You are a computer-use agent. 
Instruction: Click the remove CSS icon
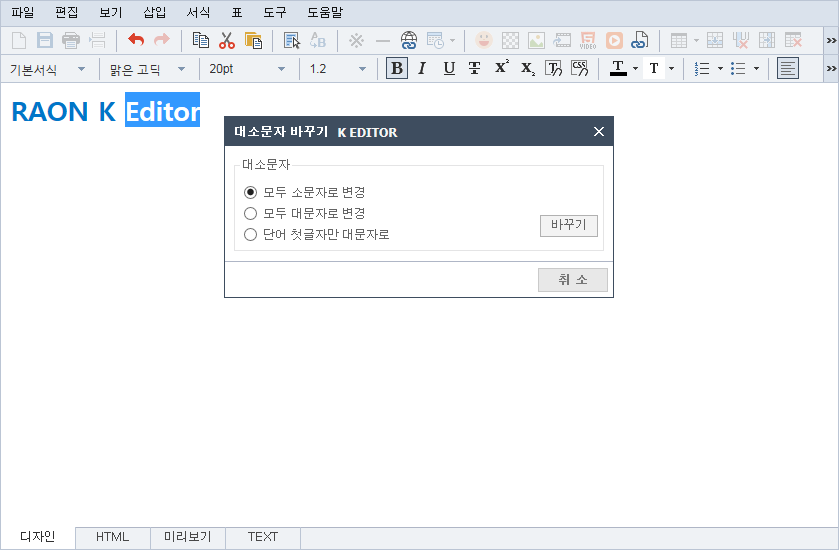tap(579, 68)
